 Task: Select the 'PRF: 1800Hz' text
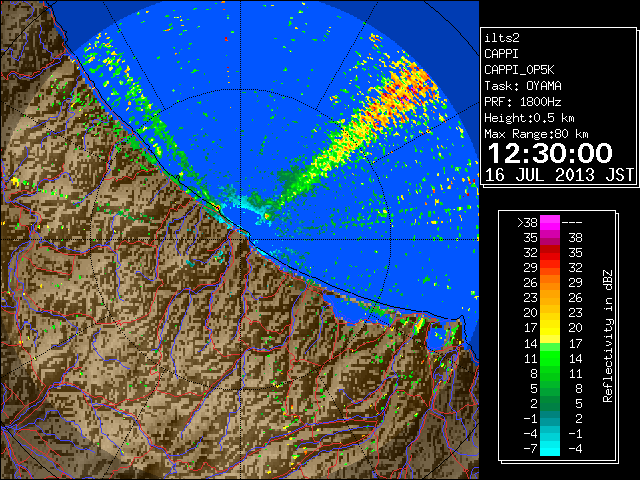523,102
